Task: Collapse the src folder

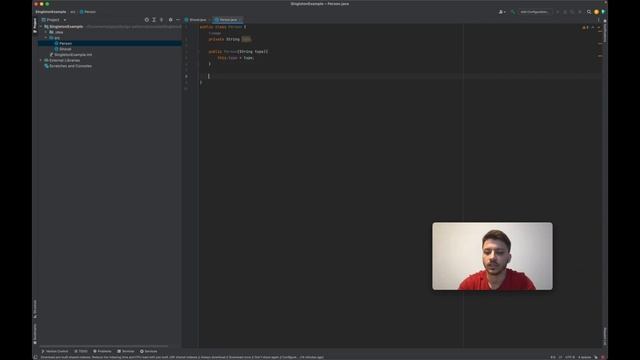Action: pos(46,38)
